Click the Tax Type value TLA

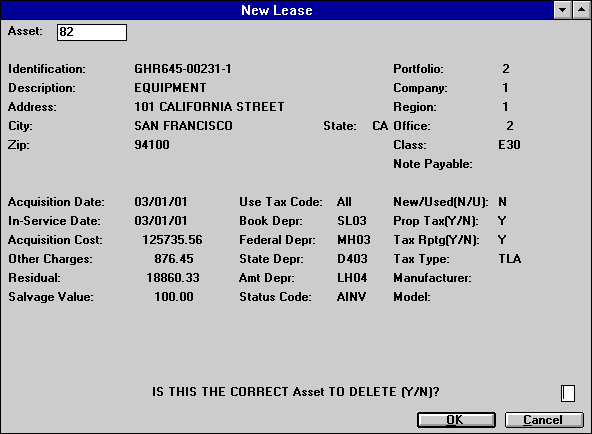click(510, 259)
